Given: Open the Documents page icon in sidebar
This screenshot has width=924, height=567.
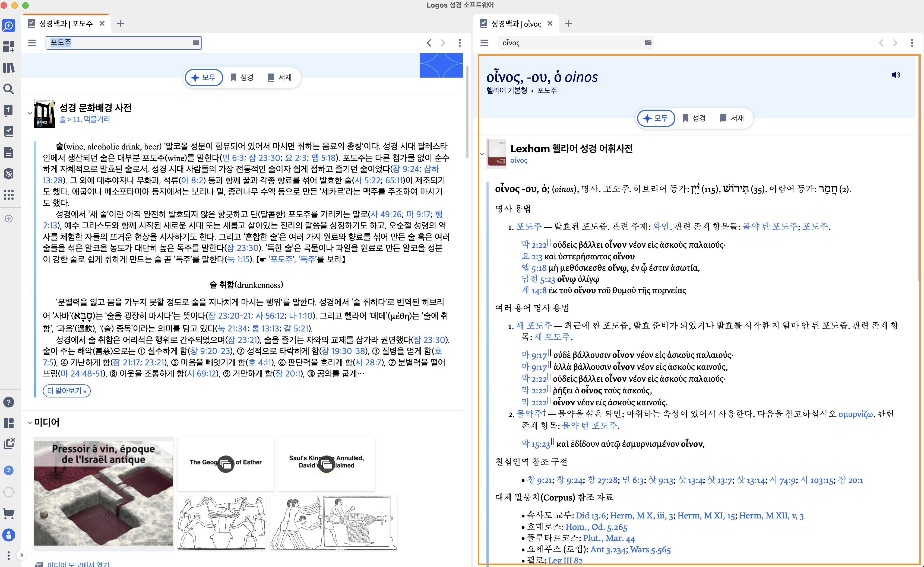Looking at the screenshot, I should tap(9, 153).
